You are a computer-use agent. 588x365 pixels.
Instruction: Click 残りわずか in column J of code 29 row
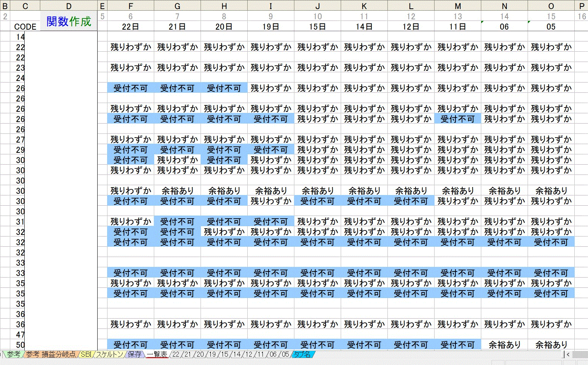(318, 150)
